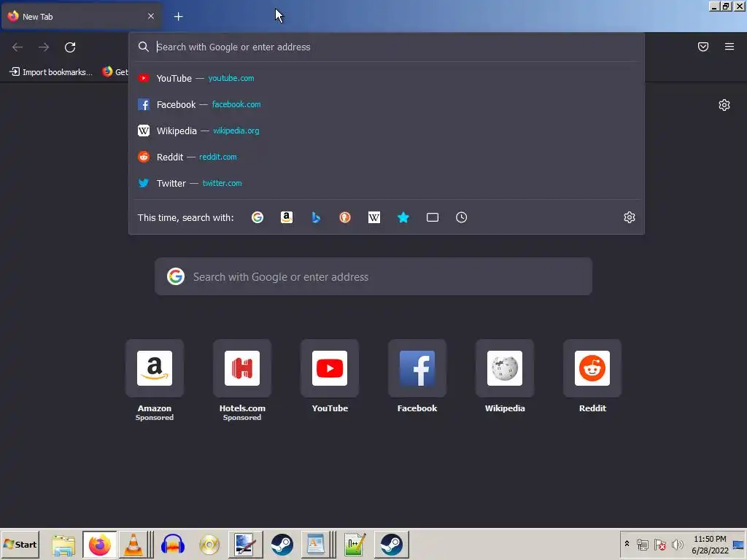
Task: Open Audacity headphones icon in the taskbar
Action: pyautogui.click(x=172, y=545)
